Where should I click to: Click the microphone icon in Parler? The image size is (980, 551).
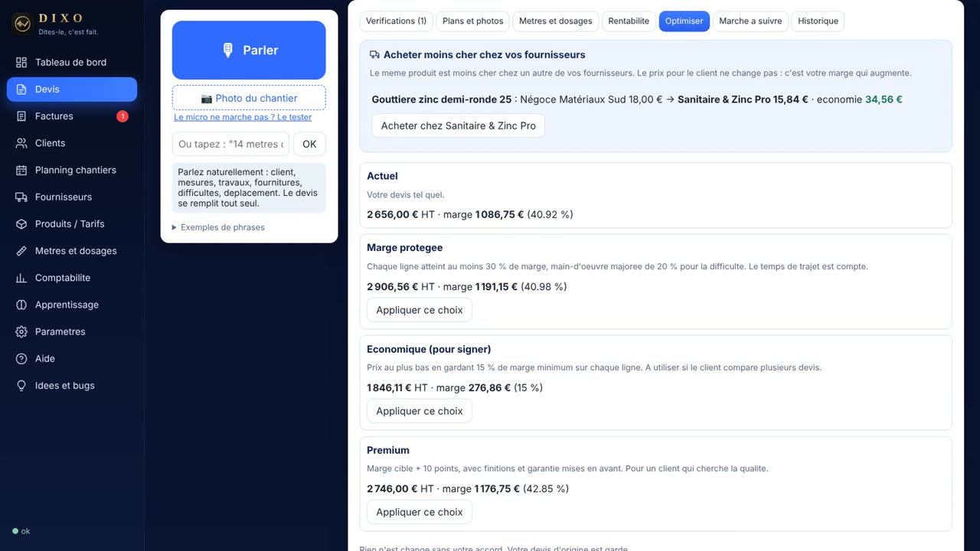coord(227,51)
